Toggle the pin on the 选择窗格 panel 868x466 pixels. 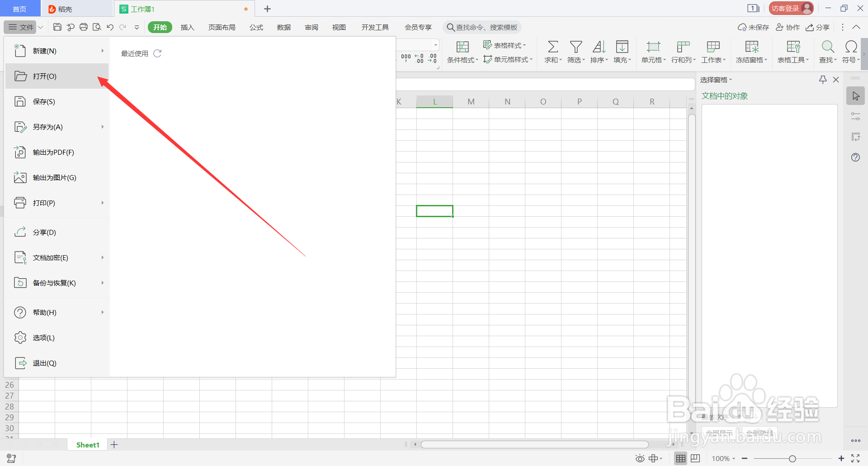pyautogui.click(x=822, y=80)
